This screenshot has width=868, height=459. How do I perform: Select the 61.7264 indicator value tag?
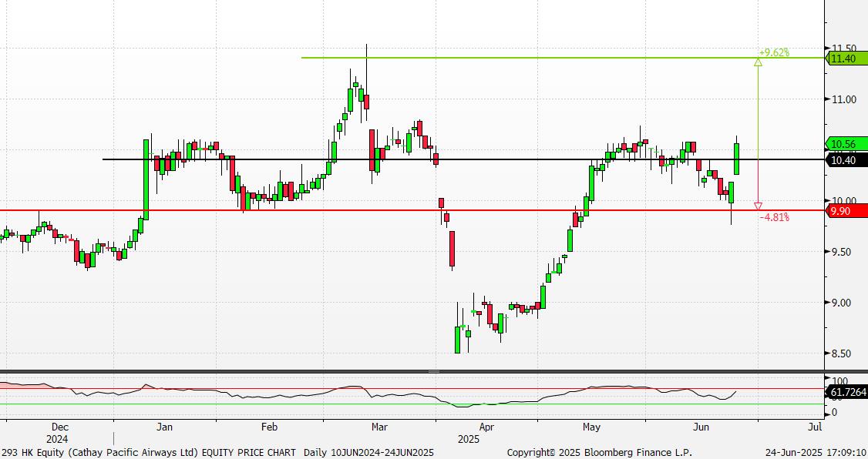(846, 393)
